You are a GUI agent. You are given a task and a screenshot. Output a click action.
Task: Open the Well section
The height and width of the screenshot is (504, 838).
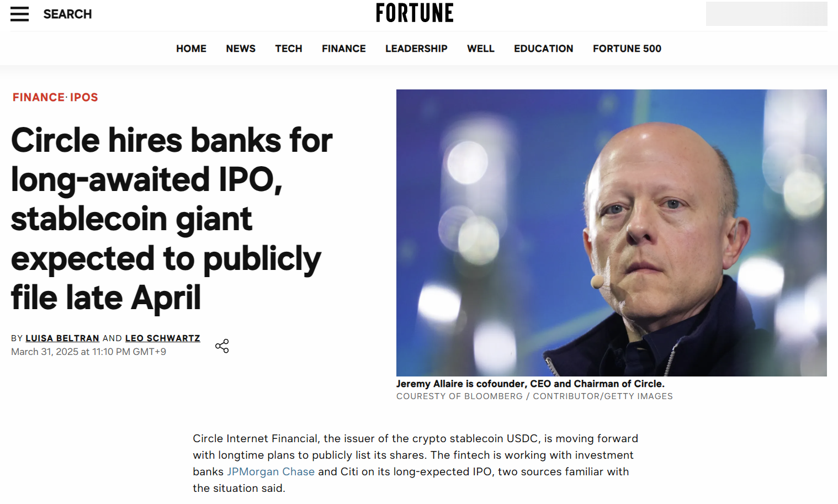pos(480,49)
